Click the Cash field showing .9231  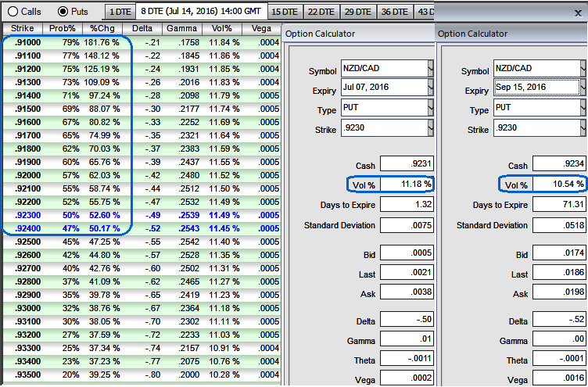[x=406, y=164]
